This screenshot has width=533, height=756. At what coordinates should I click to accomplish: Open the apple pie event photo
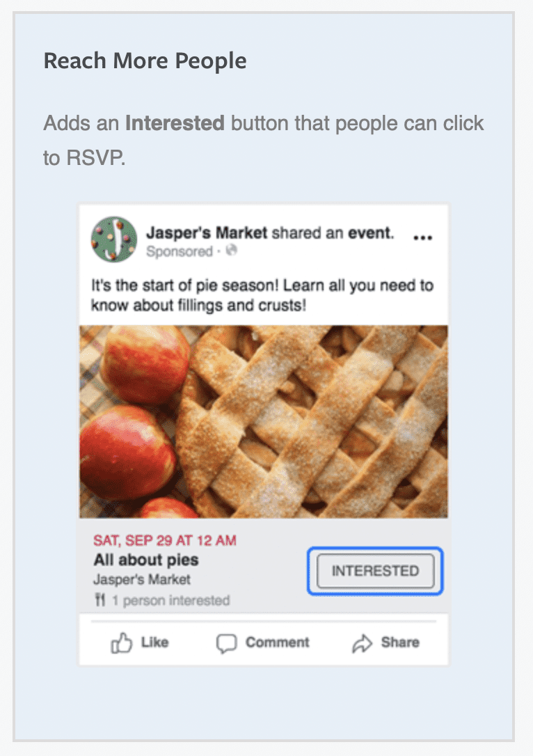[x=264, y=421]
